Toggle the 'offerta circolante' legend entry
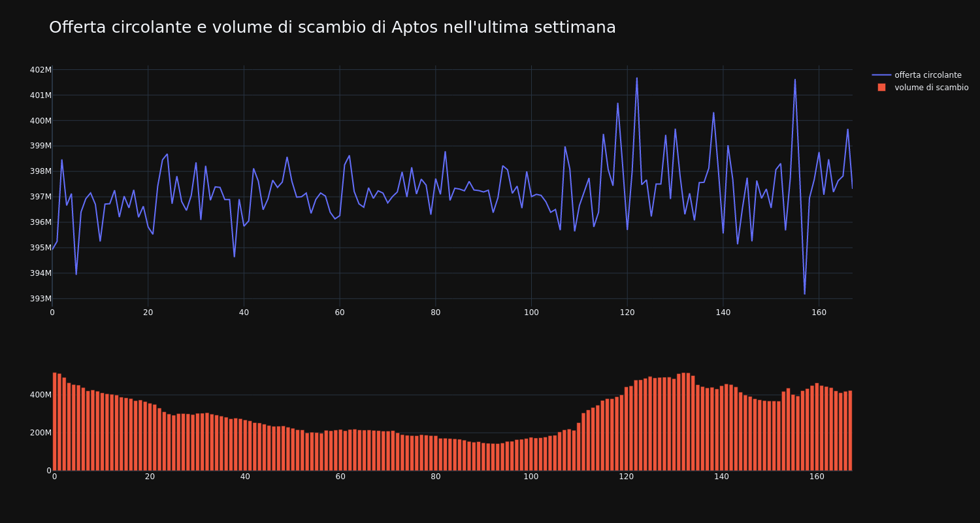Viewport: 980px width, 523px height. (x=920, y=75)
